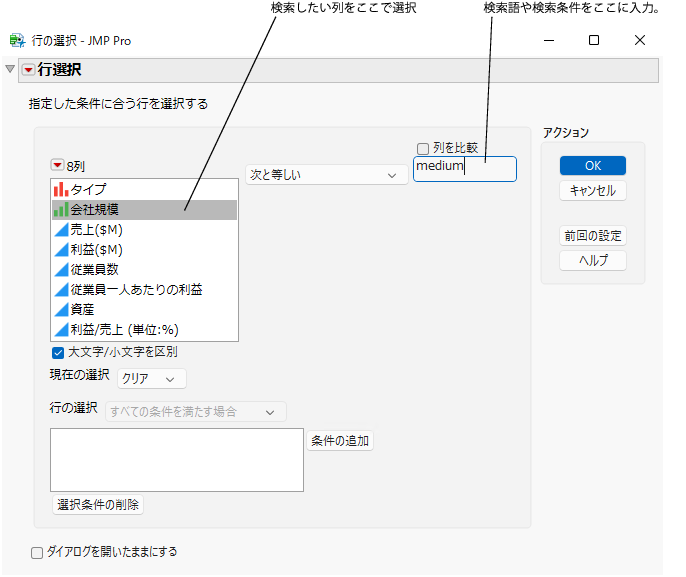Screen dimensions: 686x577
Task: Click the blue triangle icon of 資産
Action: coord(61,310)
